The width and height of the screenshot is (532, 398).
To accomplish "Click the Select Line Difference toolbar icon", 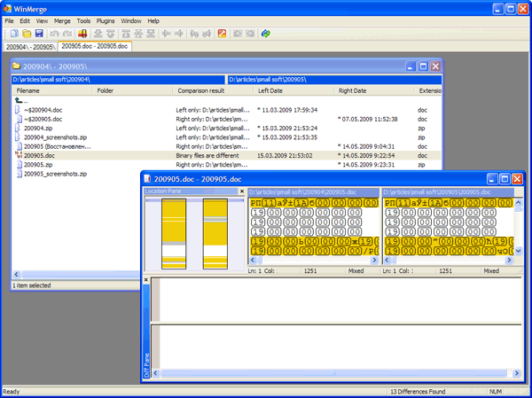I will 82,34.
